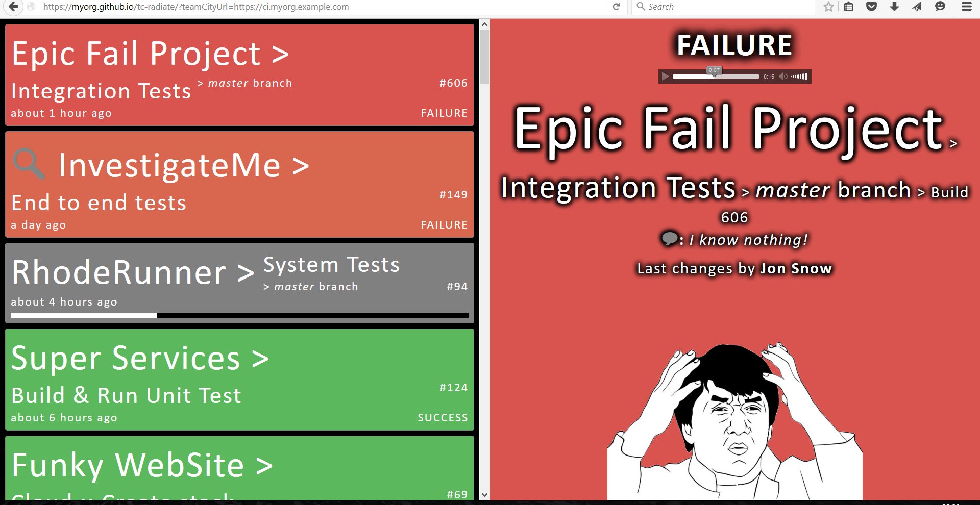Image resolution: width=980 pixels, height=505 pixels.
Task: Open the browser hamburger menu
Action: tap(966, 7)
